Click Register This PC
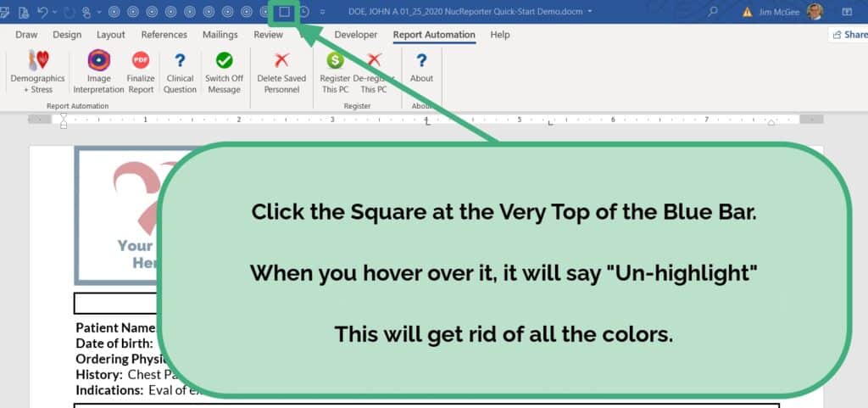The width and height of the screenshot is (868, 408). click(335, 70)
